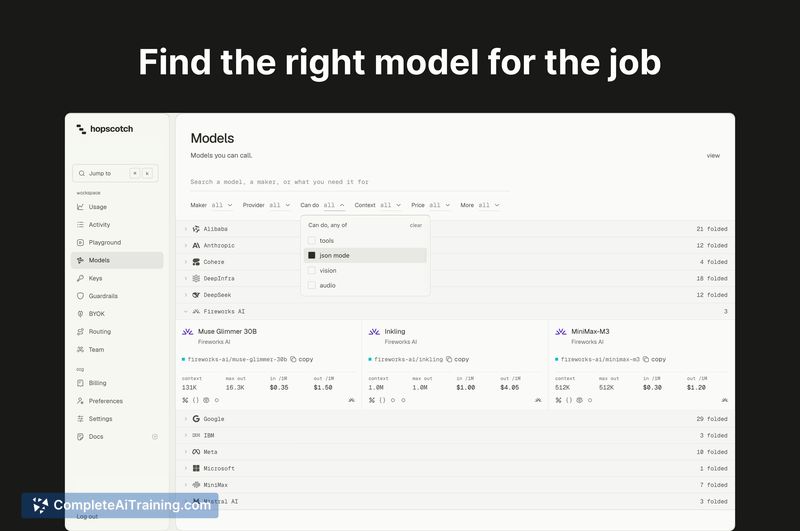Viewport: 800px width, 531px height.
Task: Expand the Meta maker row
Action: pos(455,452)
